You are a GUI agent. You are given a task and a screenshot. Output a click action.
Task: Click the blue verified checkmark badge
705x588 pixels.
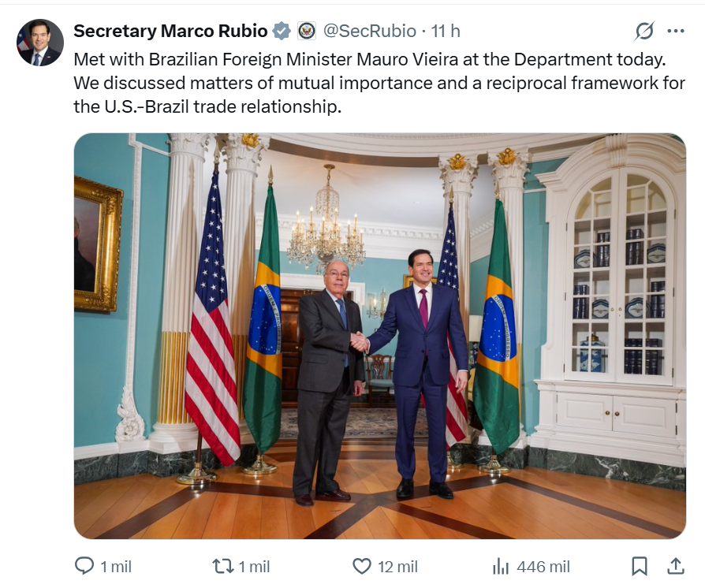pyautogui.click(x=282, y=31)
